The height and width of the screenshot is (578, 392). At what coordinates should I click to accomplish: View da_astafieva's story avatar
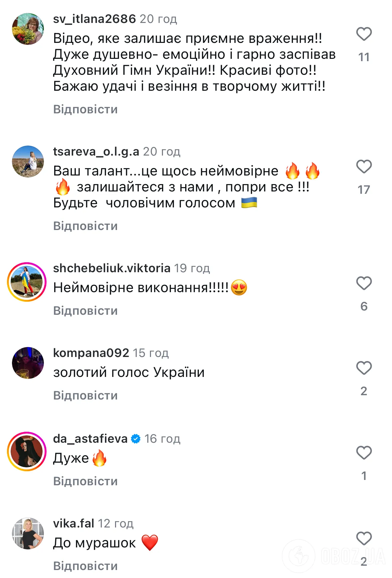point(27,451)
